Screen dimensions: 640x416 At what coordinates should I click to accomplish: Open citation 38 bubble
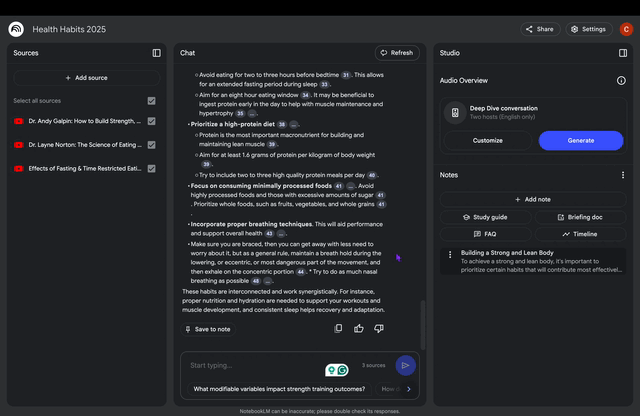[x=282, y=125]
